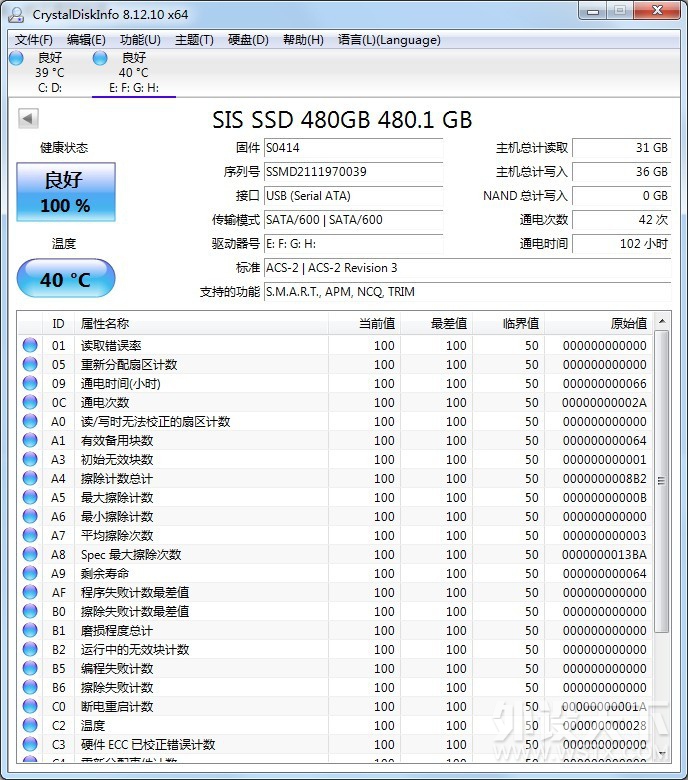The image size is (688, 780).
Task: Click the 通电次数 42 次 value
Action: pyautogui.click(x=621, y=219)
